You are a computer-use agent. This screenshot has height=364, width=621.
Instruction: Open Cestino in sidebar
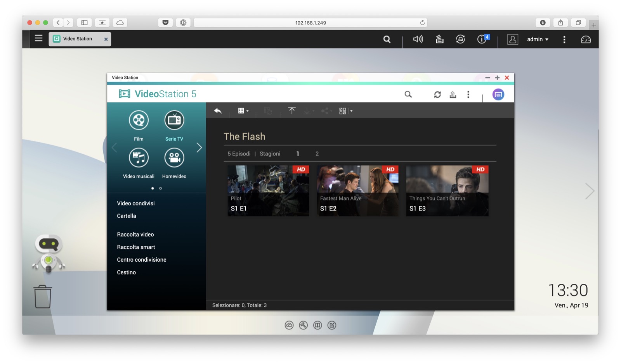[127, 273]
